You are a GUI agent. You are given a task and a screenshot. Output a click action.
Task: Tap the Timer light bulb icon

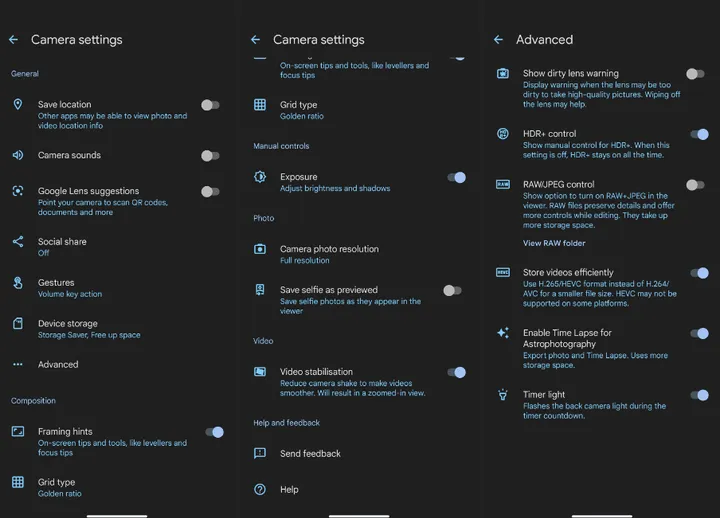503,395
